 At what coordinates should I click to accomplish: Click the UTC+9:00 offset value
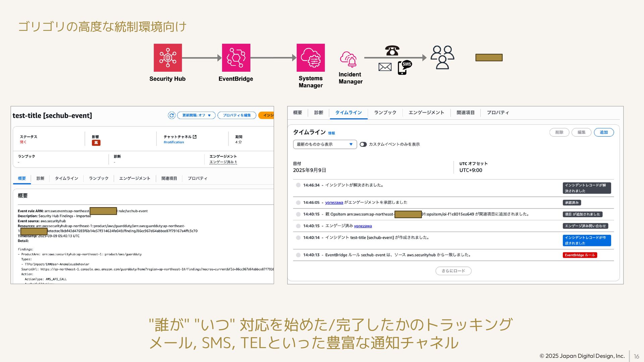tap(471, 170)
